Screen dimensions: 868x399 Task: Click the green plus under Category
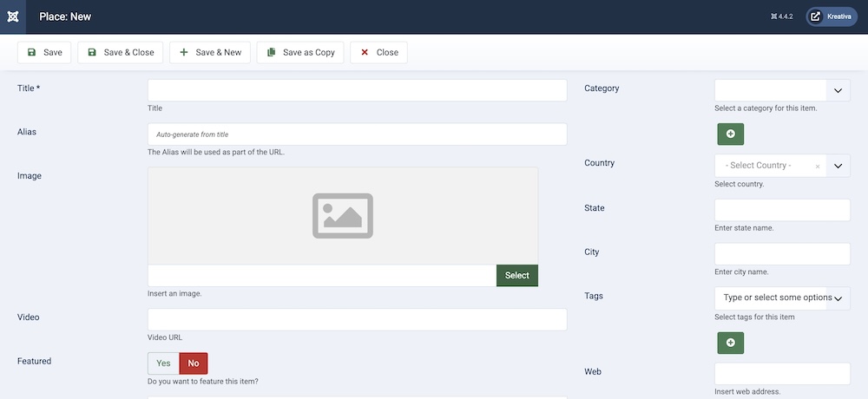pos(730,134)
